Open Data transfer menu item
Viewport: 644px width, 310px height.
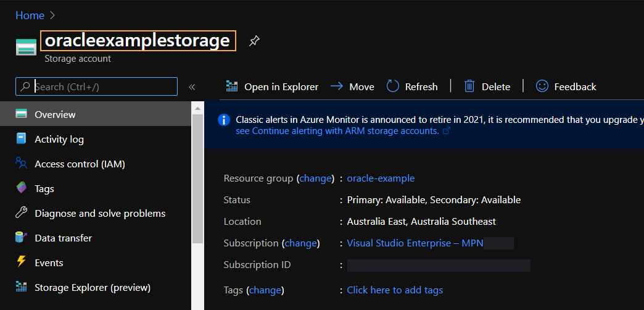point(95,238)
